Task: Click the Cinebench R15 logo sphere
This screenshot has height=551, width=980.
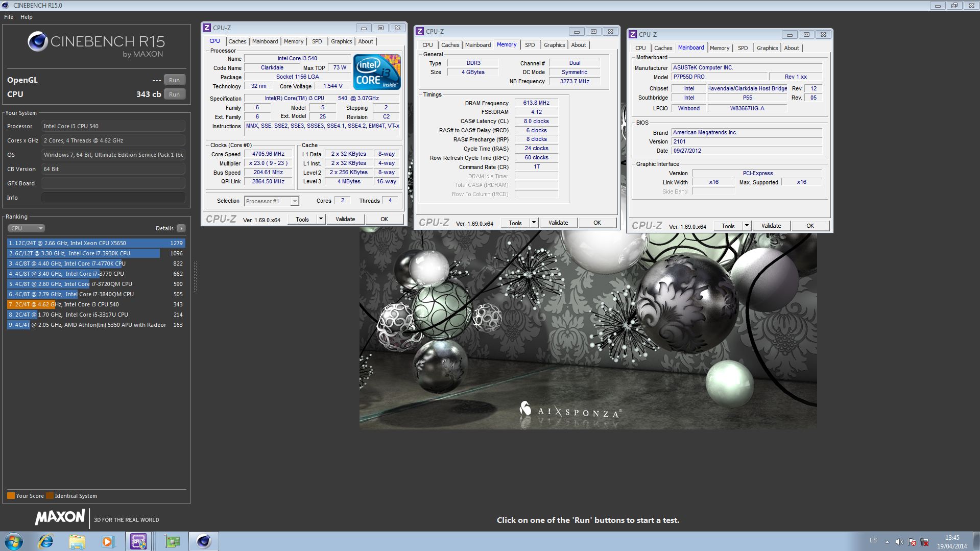Action: click(37, 41)
